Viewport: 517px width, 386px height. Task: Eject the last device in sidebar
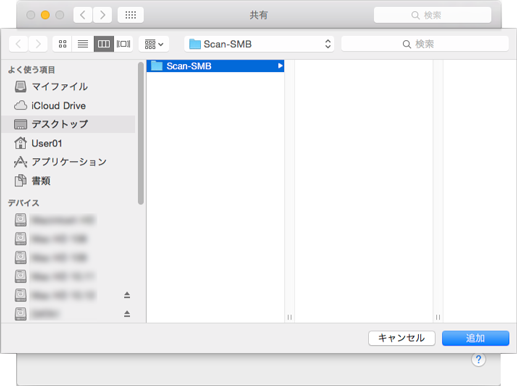(x=127, y=314)
